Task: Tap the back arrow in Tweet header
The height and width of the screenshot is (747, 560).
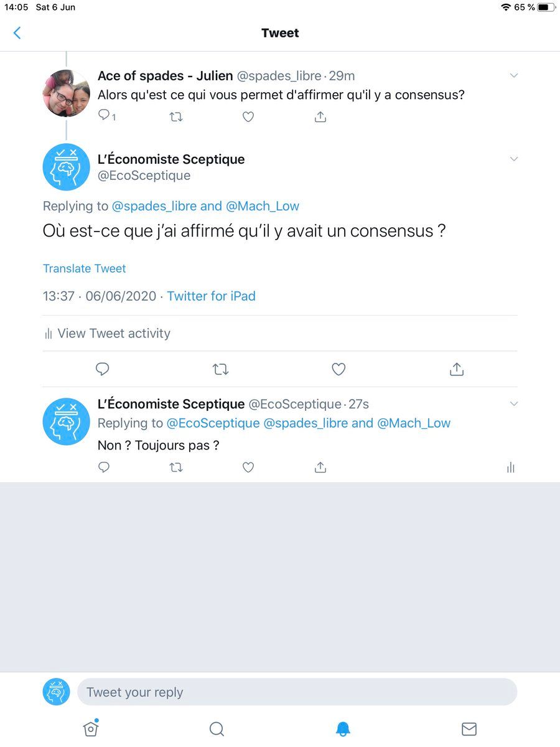Action: (17, 33)
